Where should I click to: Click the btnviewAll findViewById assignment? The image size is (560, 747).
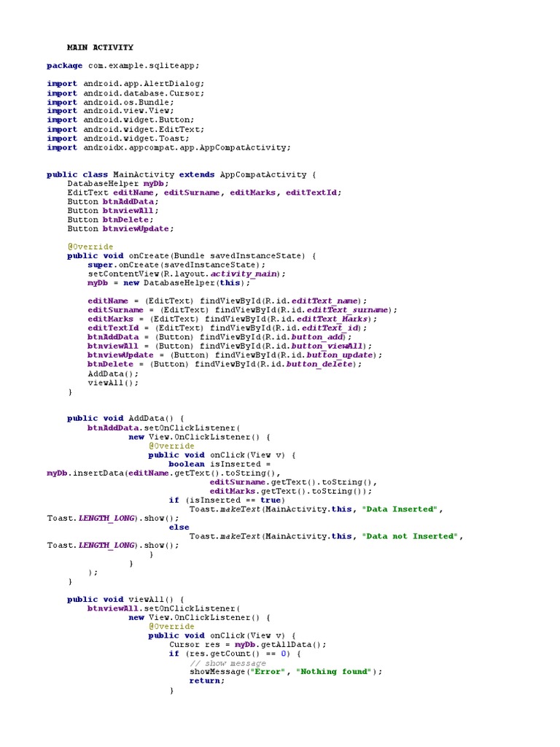[230, 347]
